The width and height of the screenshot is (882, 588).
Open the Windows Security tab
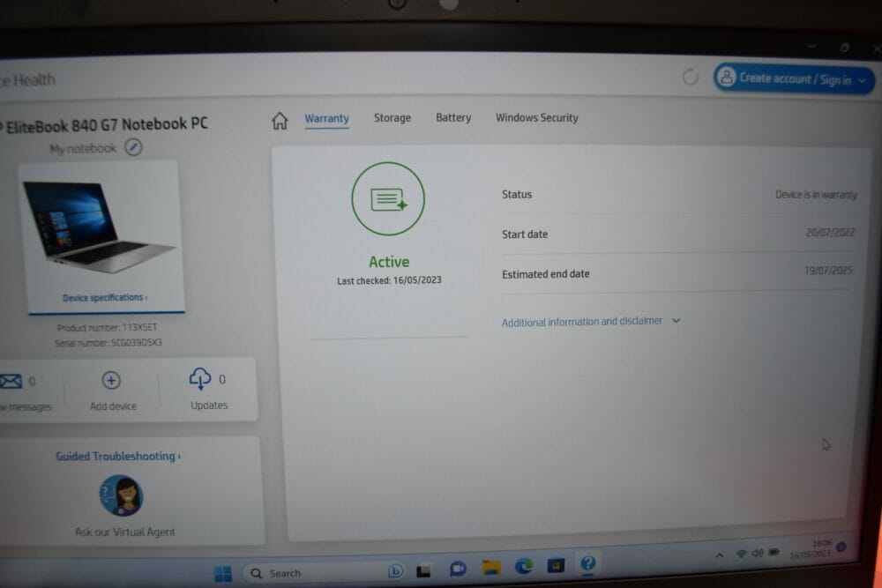coord(536,117)
